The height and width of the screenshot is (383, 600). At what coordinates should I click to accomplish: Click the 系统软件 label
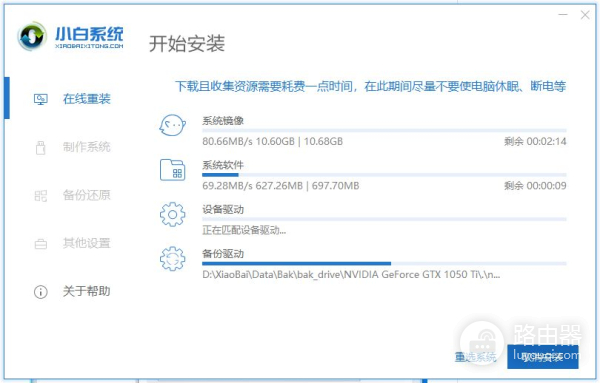[x=223, y=165]
